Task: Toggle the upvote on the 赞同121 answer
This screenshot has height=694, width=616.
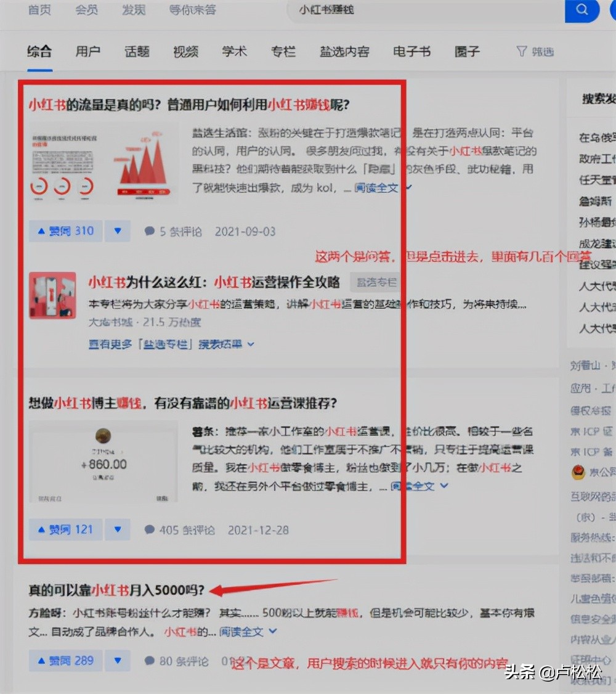Action: pos(65,529)
